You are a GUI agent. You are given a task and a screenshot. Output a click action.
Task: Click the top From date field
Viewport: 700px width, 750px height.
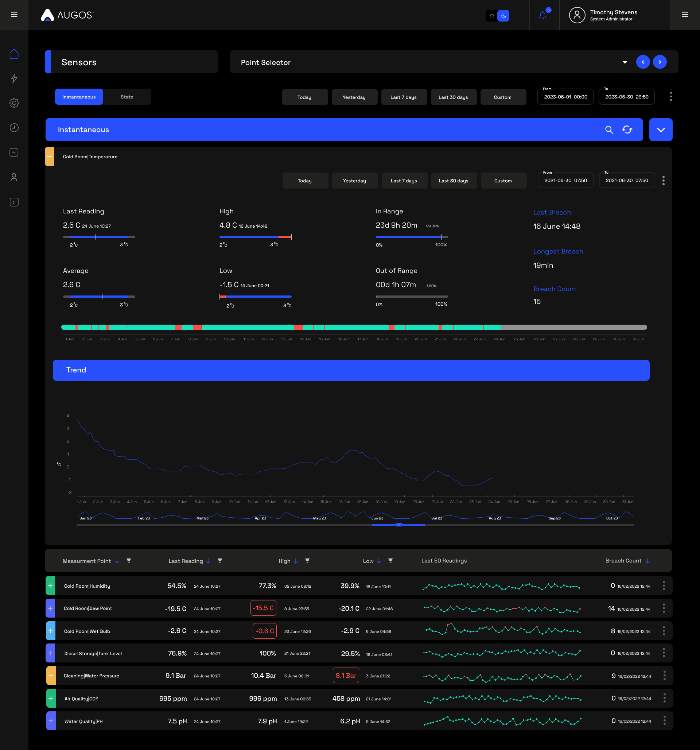[x=565, y=97]
